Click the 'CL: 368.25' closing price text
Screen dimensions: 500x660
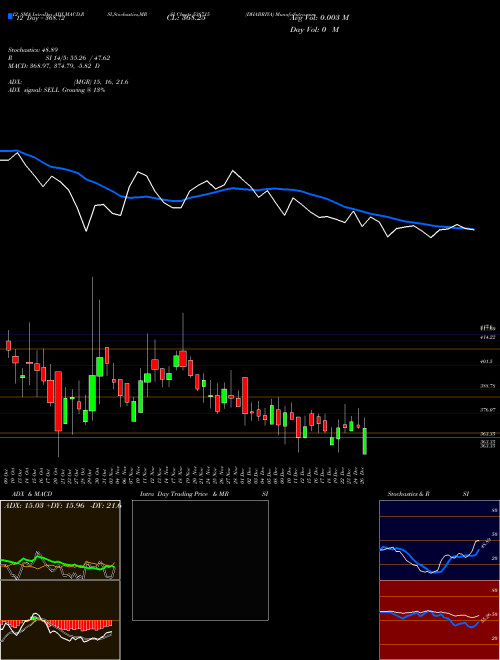click(x=186, y=18)
